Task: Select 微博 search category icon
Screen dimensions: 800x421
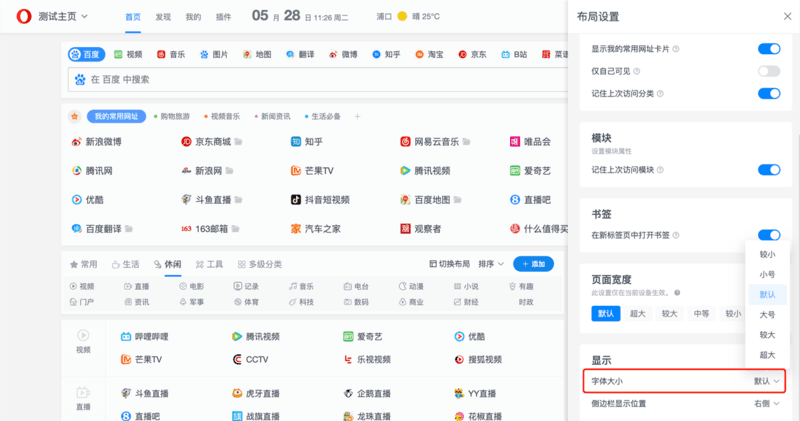Action: click(333, 54)
